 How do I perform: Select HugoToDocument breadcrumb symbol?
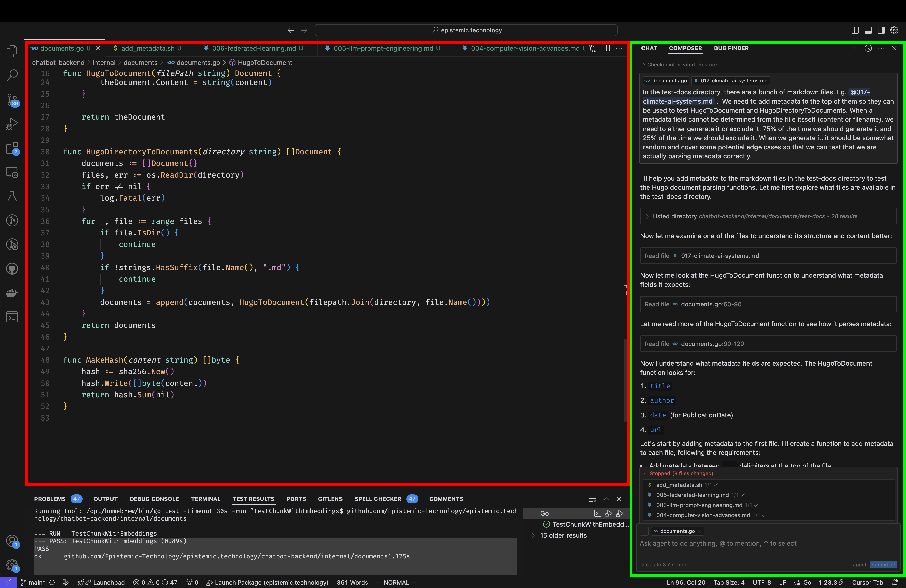(x=261, y=62)
